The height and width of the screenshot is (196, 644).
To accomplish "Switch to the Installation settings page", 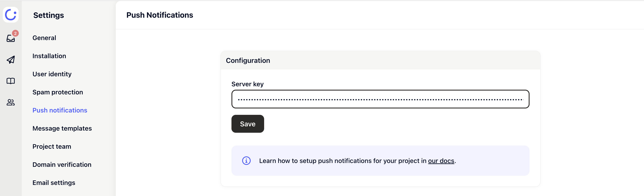I will 49,56.
